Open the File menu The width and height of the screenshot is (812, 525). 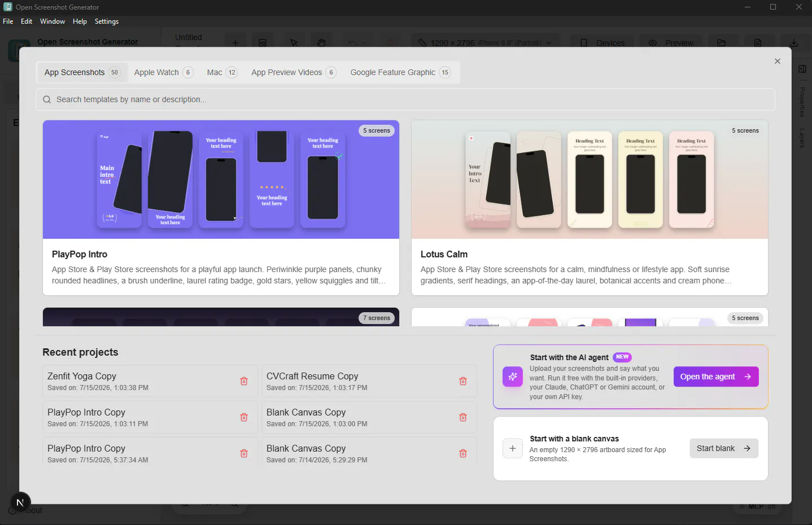(x=8, y=21)
